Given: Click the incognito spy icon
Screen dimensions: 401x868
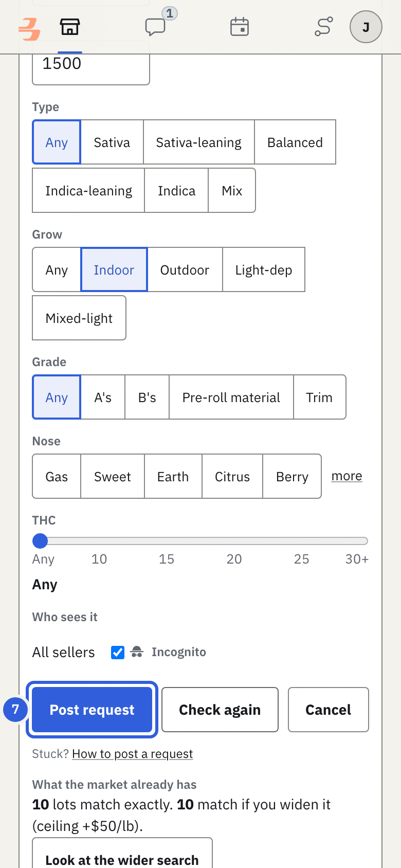Looking at the screenshot, I should [x=137, y=652].
